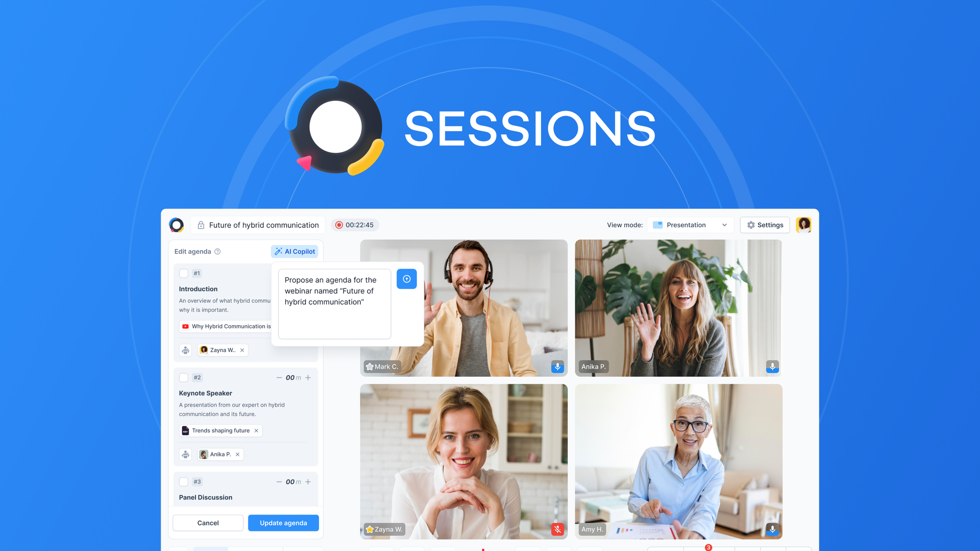
Task: Click the AI Copilot icon button
Action: tap(295, 251)
